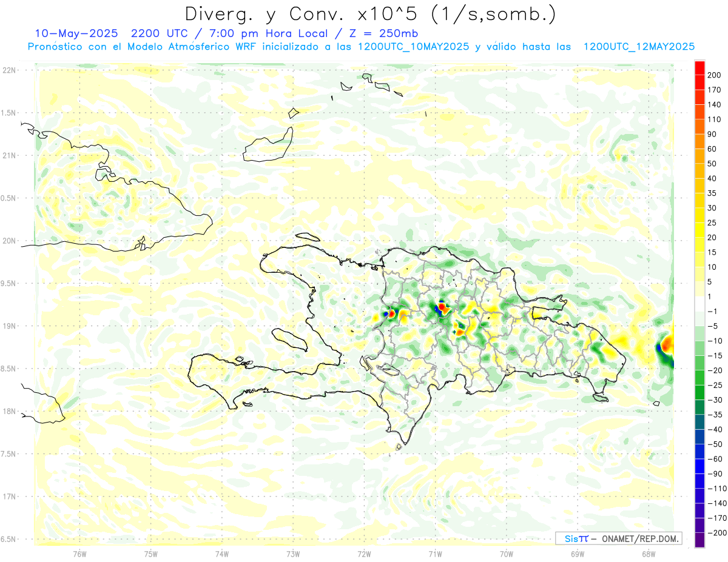
Task: Click the 69W longitude label
Action: pyautogui.click(x=578, y=554)
